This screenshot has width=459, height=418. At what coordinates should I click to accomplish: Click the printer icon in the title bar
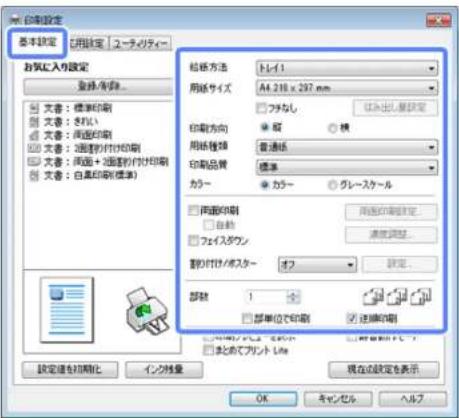tap(15, 20)
